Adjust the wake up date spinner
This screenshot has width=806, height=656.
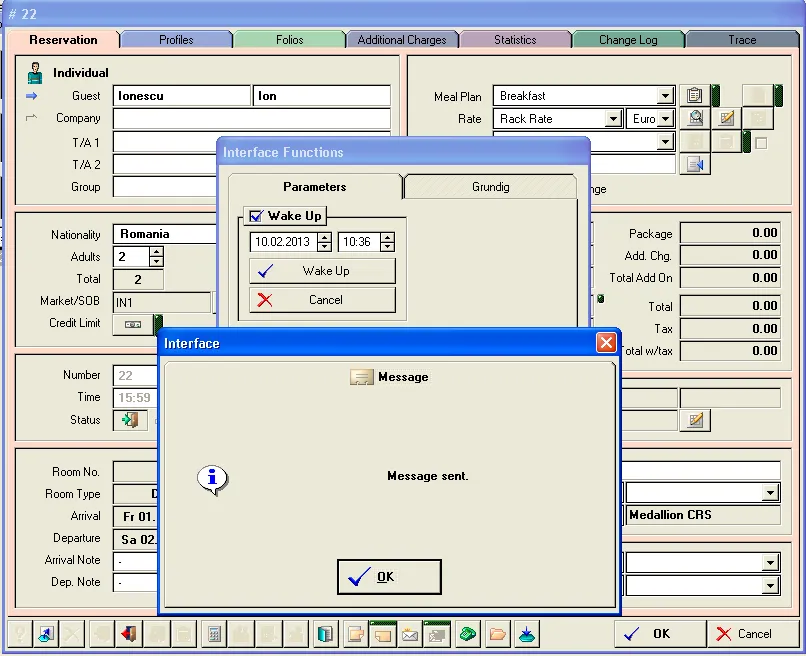(324, 242)
